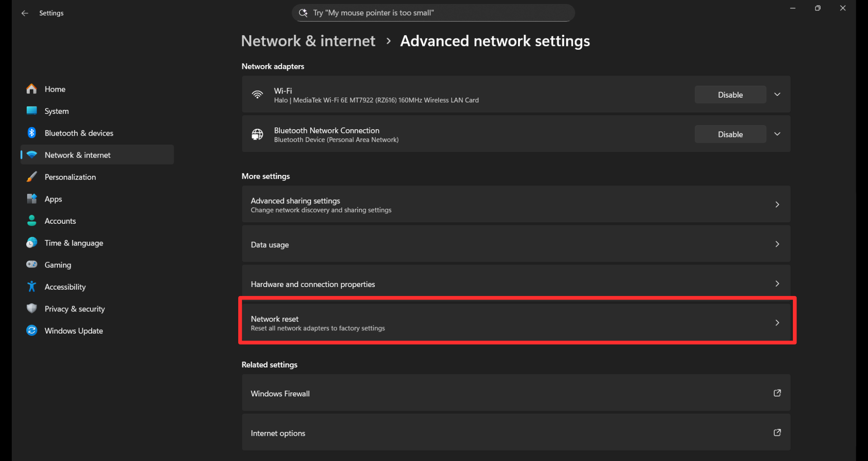Open Windows Update settings
This screenshot has width=868, height=461.
(73, 330)
